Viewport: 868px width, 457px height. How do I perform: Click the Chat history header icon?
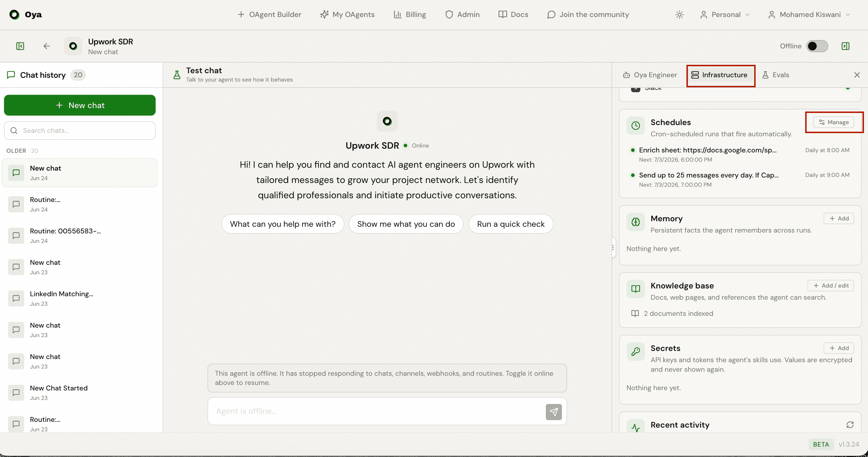coord(11,75)
